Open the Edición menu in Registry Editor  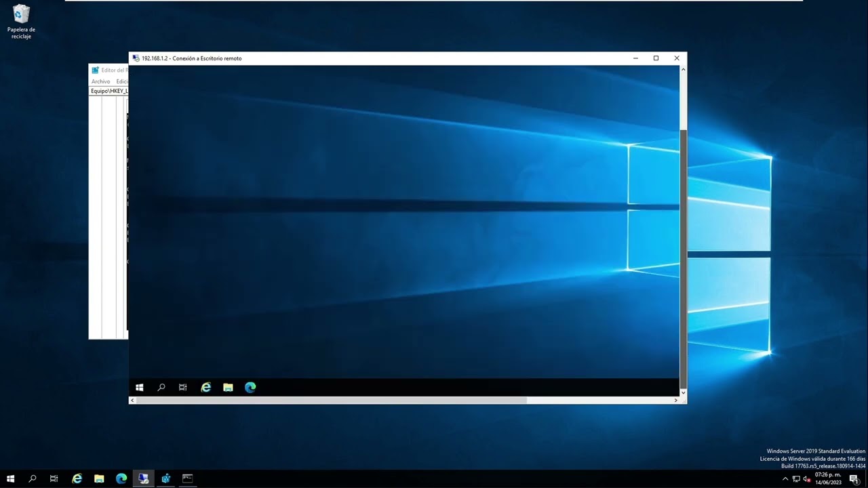(122, 81)
